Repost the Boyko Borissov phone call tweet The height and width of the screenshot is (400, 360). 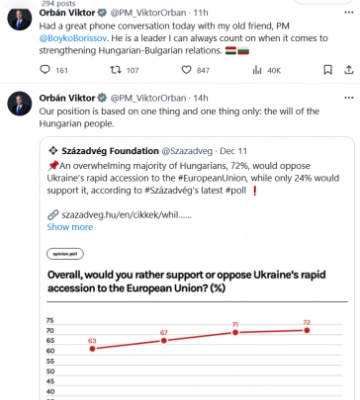pos(124,70)
